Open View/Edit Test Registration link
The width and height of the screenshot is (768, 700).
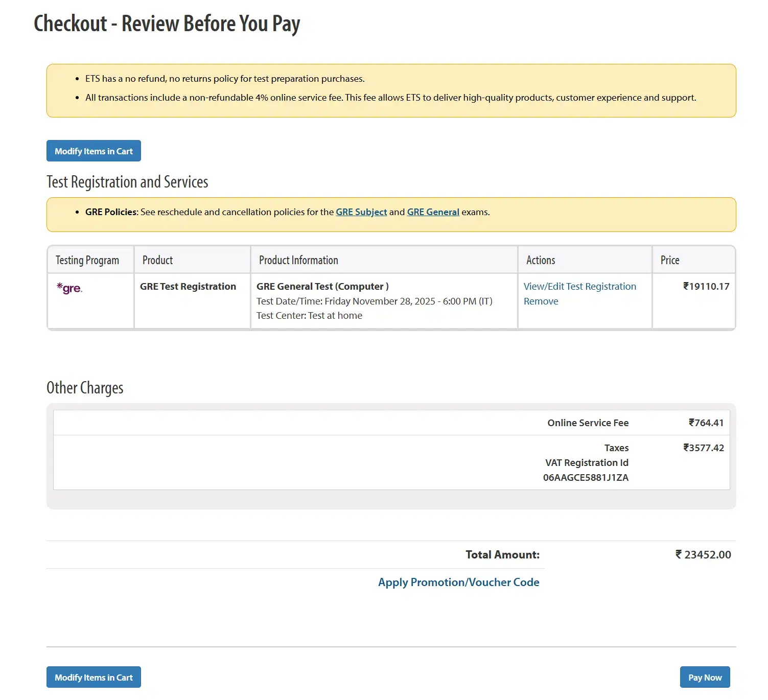(579, 287)
